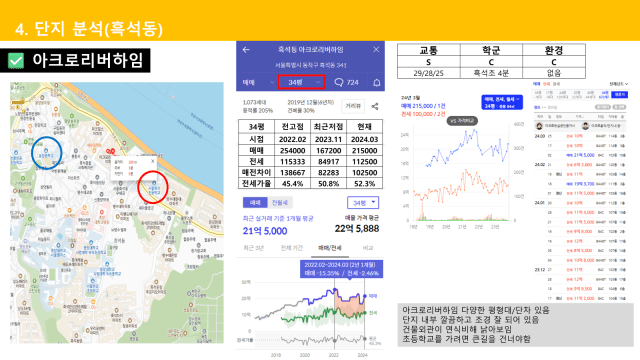Screen dimensions: 640x360
Task: Switch to the 매매/전세 chart tab
Action: pyautogui.click(x=330, y=248)
